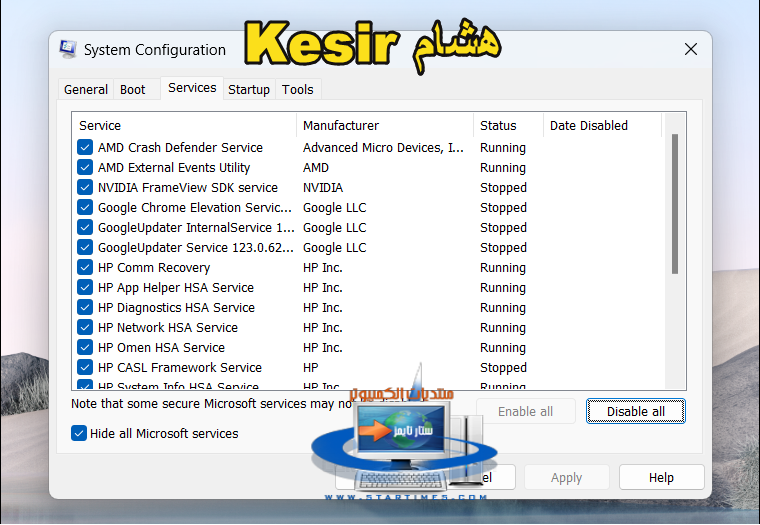Select the HP CASL Framework Service text
Viewport: 760px width, 525px height.
tap(180, 367)
